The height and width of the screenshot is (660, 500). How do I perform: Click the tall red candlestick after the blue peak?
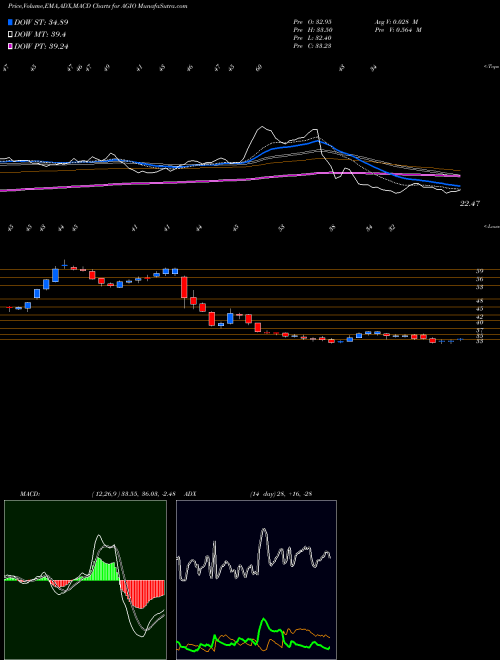click(x=184, y=287)
